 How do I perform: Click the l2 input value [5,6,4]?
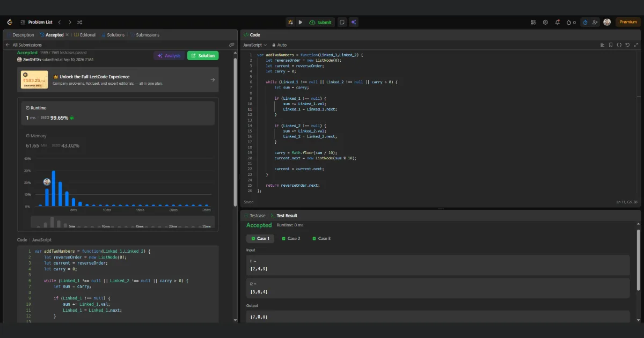point(259,292)
